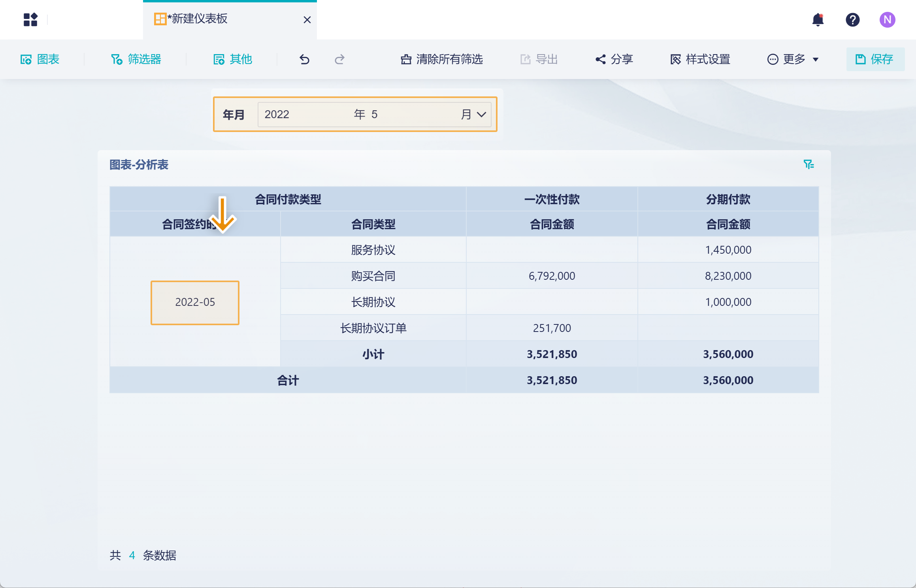Click the 合同类型 column header
Image resolution: width=916 pixels, height=588 pixels.
[x=373, y=224]
